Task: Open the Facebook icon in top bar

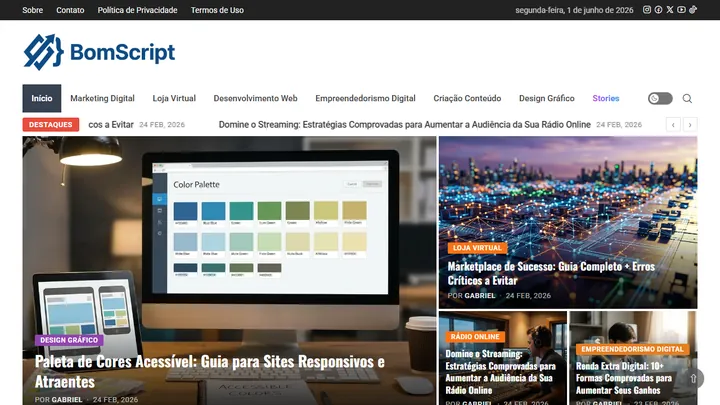Action: tap(658, 10)
